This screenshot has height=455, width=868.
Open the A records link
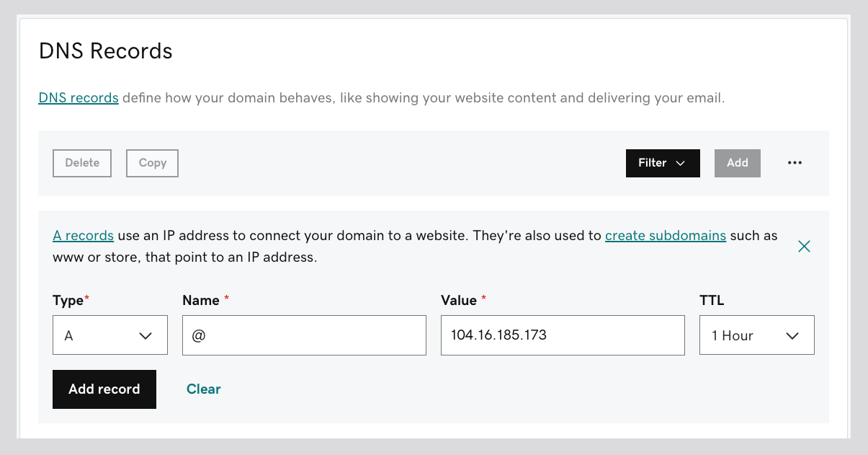click(84, 236)
